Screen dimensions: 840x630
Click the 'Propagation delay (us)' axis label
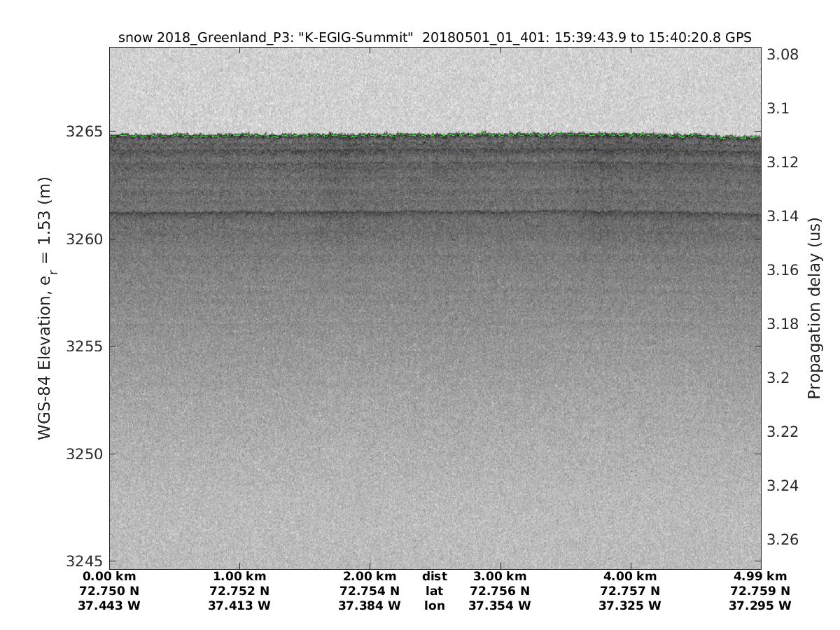pos(813,308)
